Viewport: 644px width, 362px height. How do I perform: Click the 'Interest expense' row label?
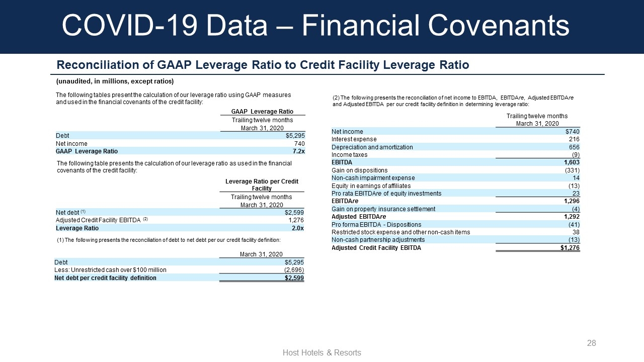point(354,139)
